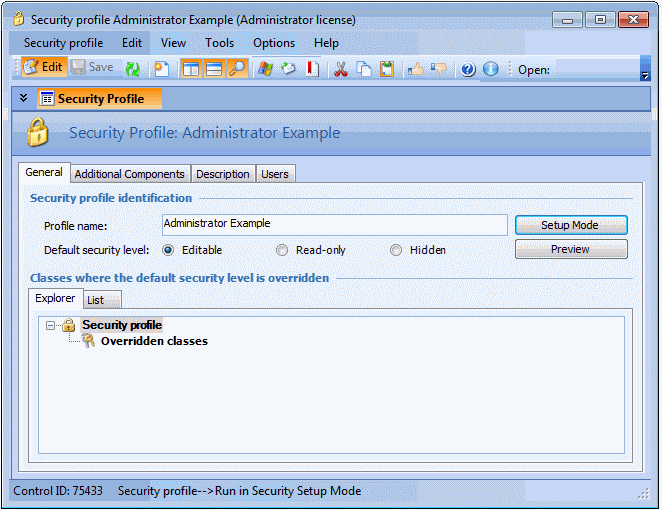Click the large padlock icon

point(37,133)
